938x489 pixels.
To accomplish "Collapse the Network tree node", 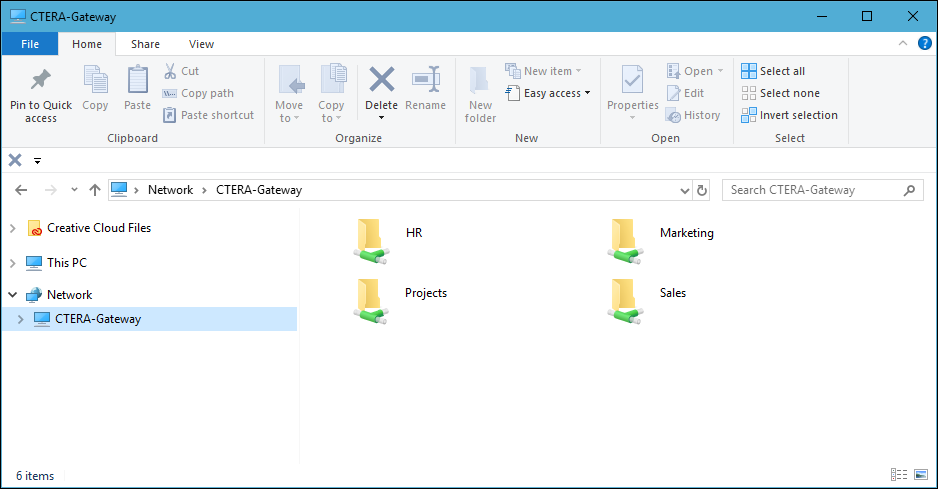I will (x=13, y=294).
